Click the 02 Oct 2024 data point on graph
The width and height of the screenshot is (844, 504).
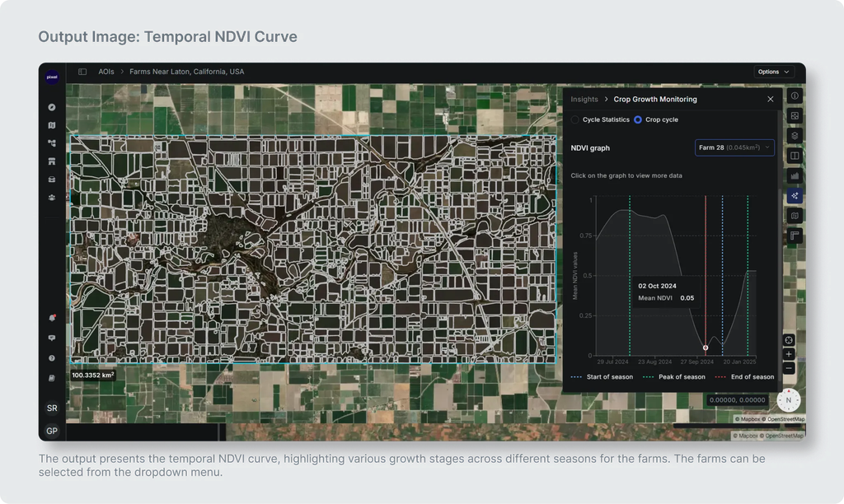[x=706, y=348]
